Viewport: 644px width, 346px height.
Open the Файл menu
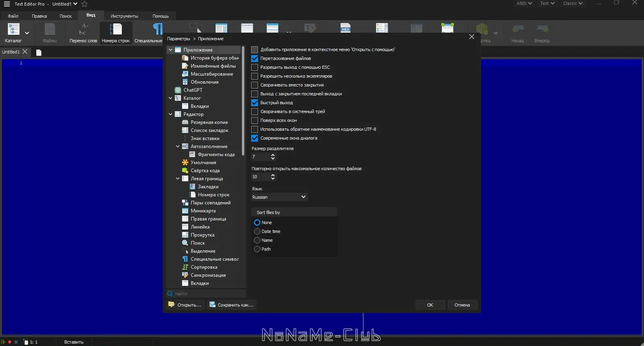pos(13,16)
